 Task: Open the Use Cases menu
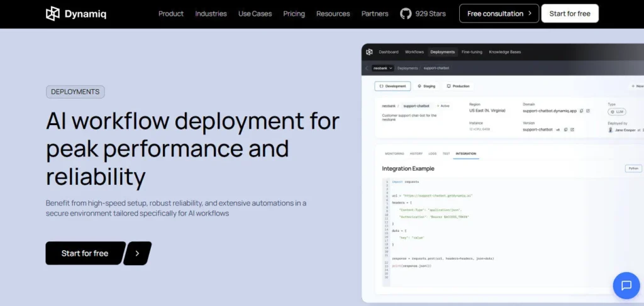pos(255,14)
